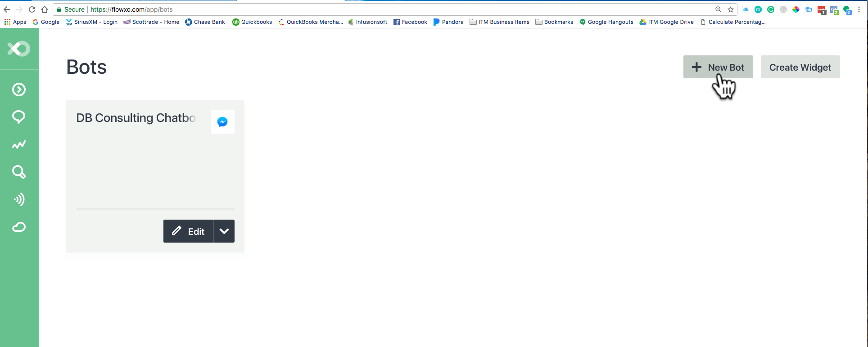Image resolution: width=868 pixels, height=347 pixels.
Task: Click the greyed-out round extension icon
Action: (783, 9)
